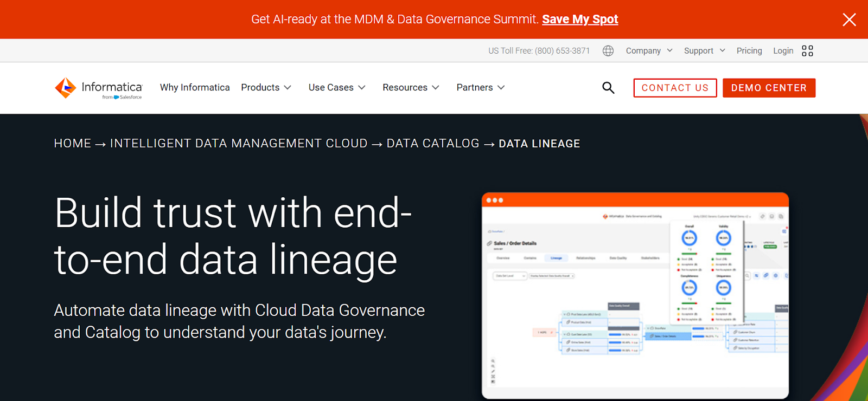
Task: Go to Informatica logo homepage
Action: tap(98, 88)
